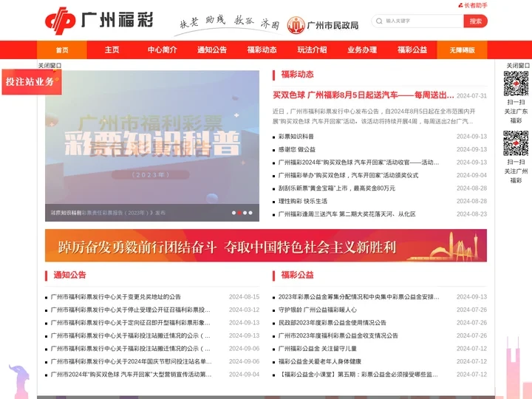Open 福彩公益金小课堂 第五期 article
Viewport: 532px width, 399px height.
point(358,374)
